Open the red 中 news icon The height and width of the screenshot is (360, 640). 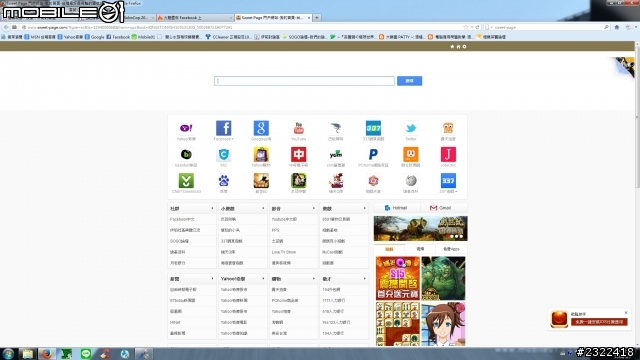click(x=298, y=154)
